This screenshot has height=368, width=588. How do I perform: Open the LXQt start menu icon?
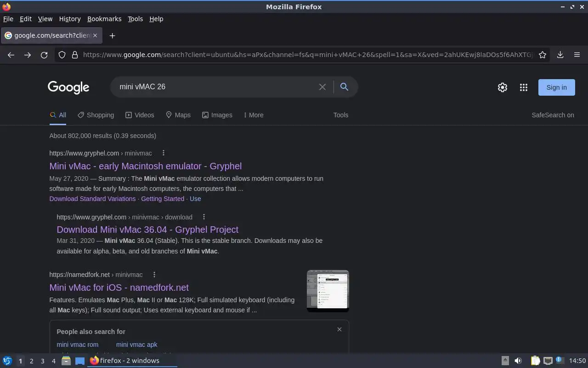[7, 361]
